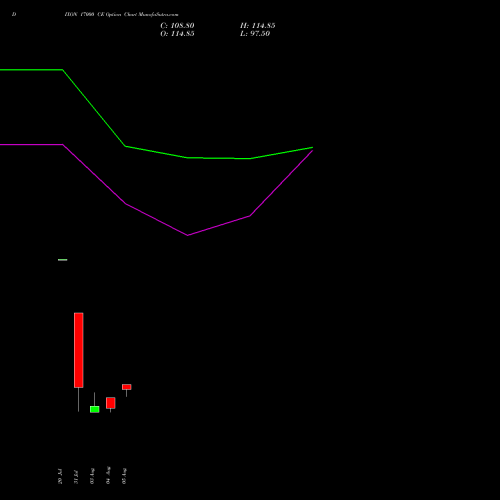The image size is (500, 500).
Task: Click the close price text "C: 108.80"
Action: tap(177, 26)
